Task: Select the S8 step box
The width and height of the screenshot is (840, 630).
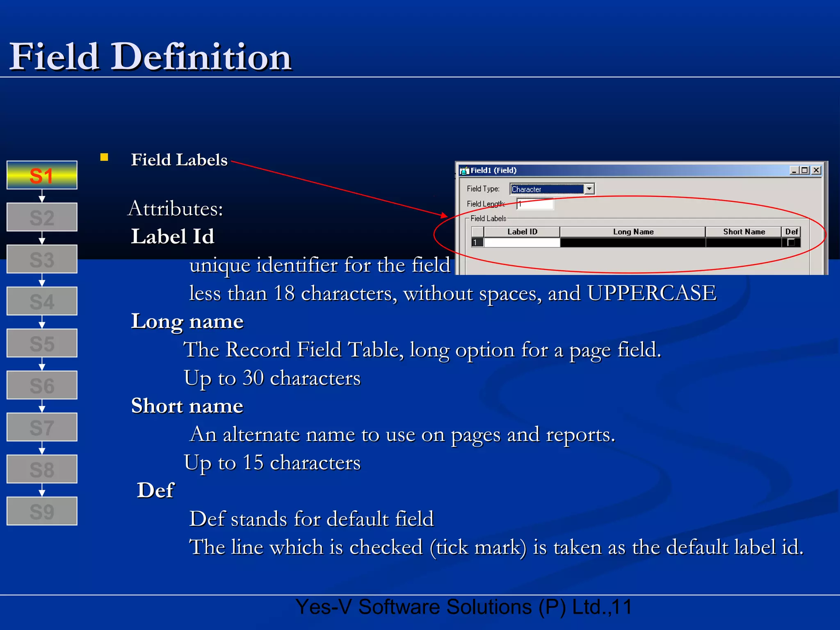Action: [x=42, y=469]
